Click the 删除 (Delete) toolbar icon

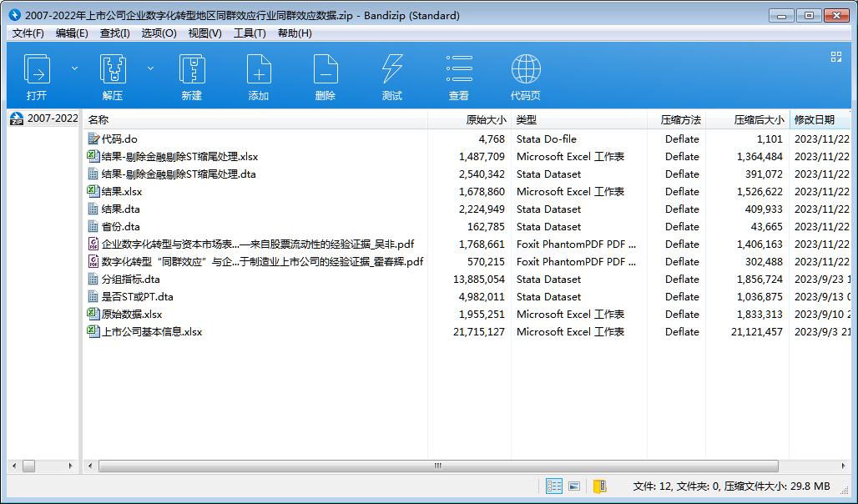click(326, 69)
